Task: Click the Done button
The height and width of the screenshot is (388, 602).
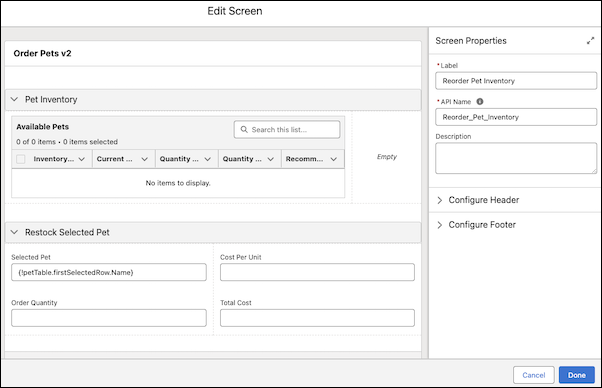Action: tap(577, 375)
